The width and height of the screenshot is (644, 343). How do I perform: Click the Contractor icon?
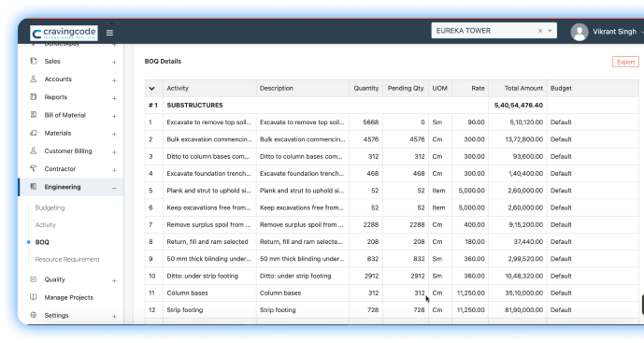coord(34,168)
